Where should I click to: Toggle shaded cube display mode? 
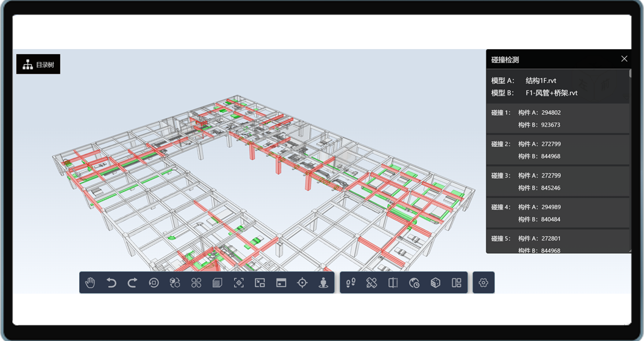click(435, 283)
